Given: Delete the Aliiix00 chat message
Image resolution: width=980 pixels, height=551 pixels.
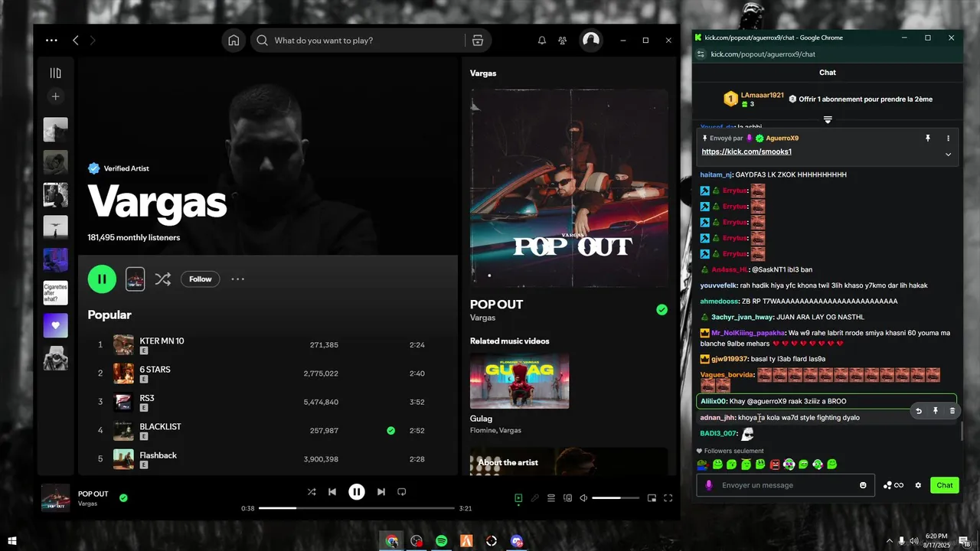Looking at the screenshot, I should [952, 411].
